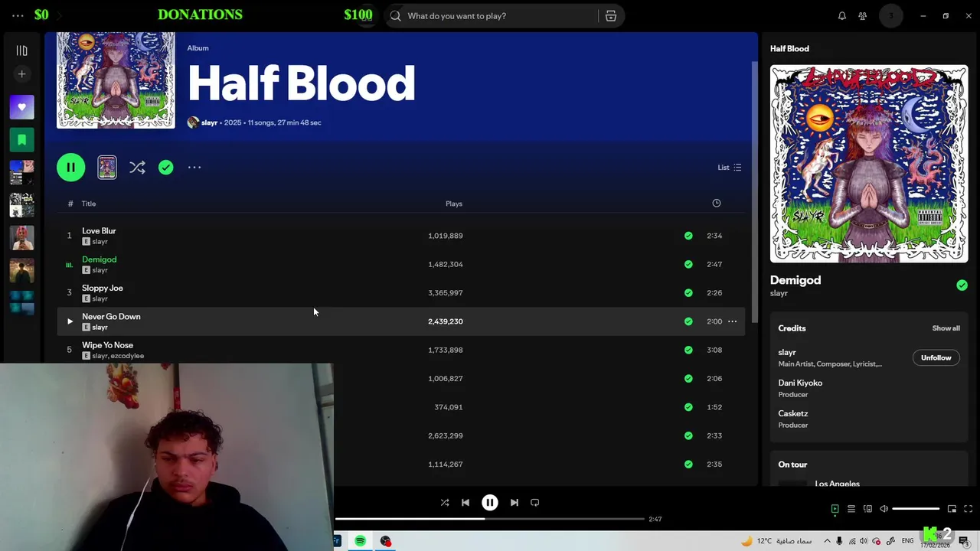Open Half Blood heading in Now Playing panel
This screenshot has height=551, width=980.
tap(789, 48)
